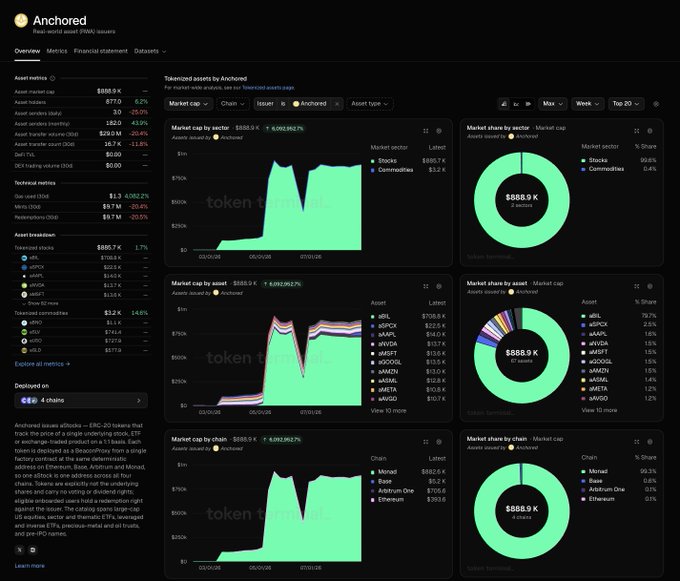Screen dimensions: 680x581
Task: Click View 10 more under Market share by asset
Action: point(599,410)
